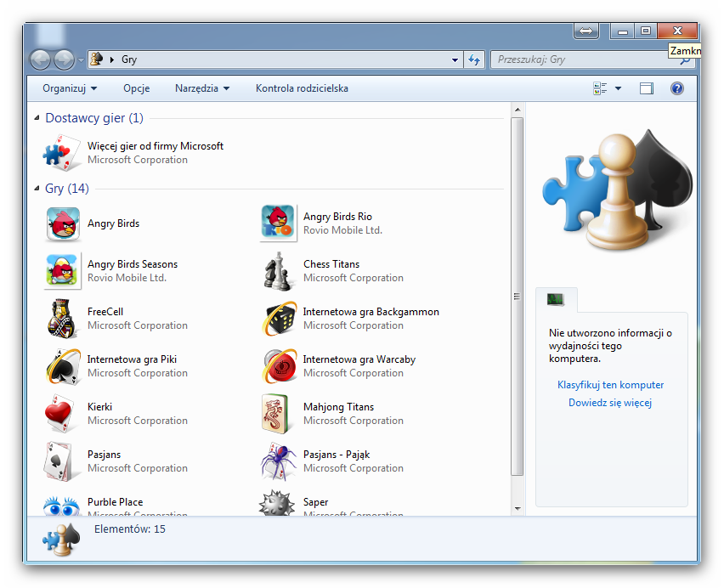Click the Mahjong Titans tile icon
724x588 pixels.
pos(275,414)
